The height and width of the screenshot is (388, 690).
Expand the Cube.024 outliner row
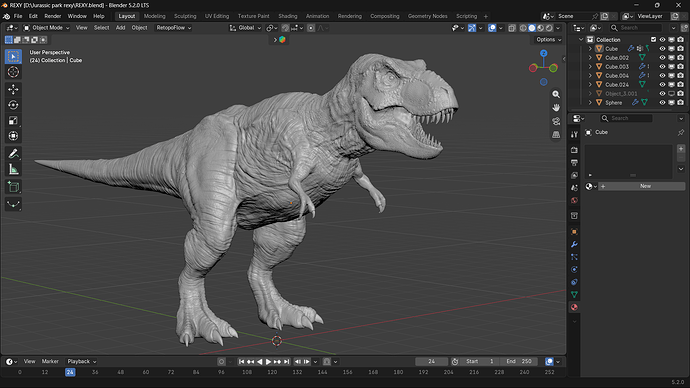[590, 84]
